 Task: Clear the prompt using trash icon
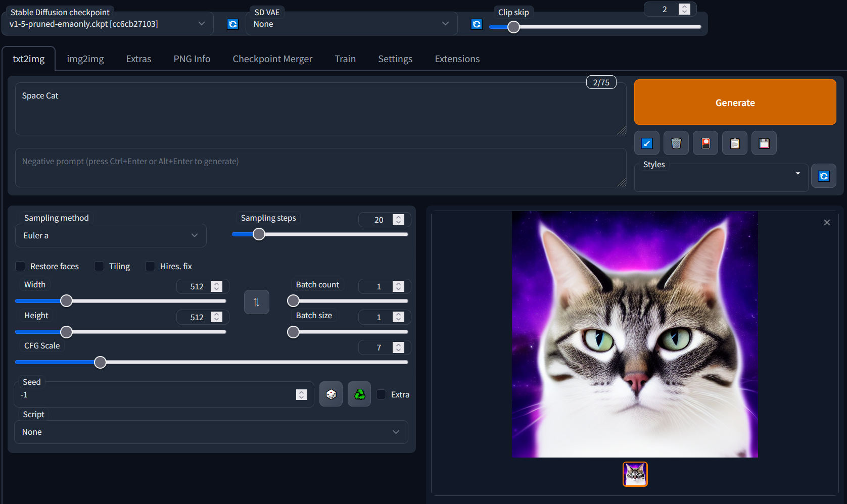pos(676,143)
